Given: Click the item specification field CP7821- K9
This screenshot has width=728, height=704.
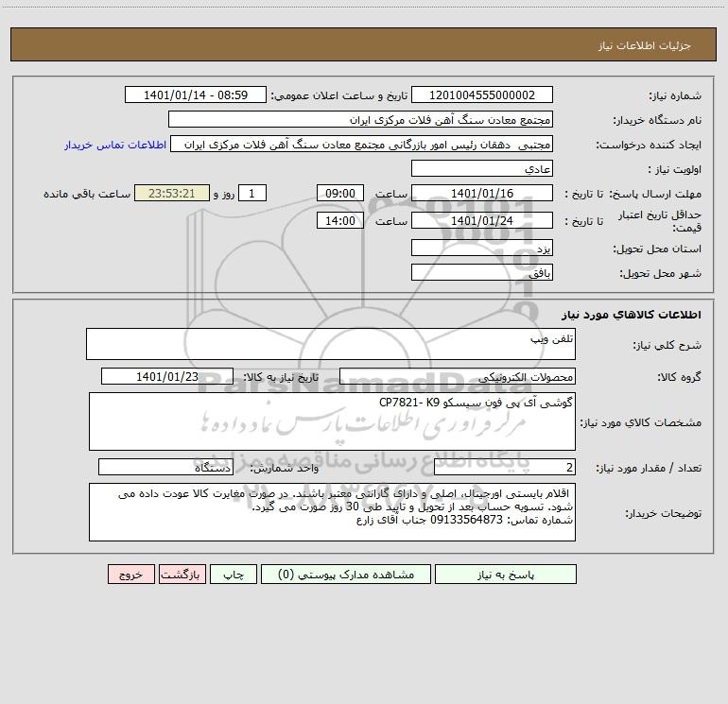Looking at the screenshot, I should 332,421.
